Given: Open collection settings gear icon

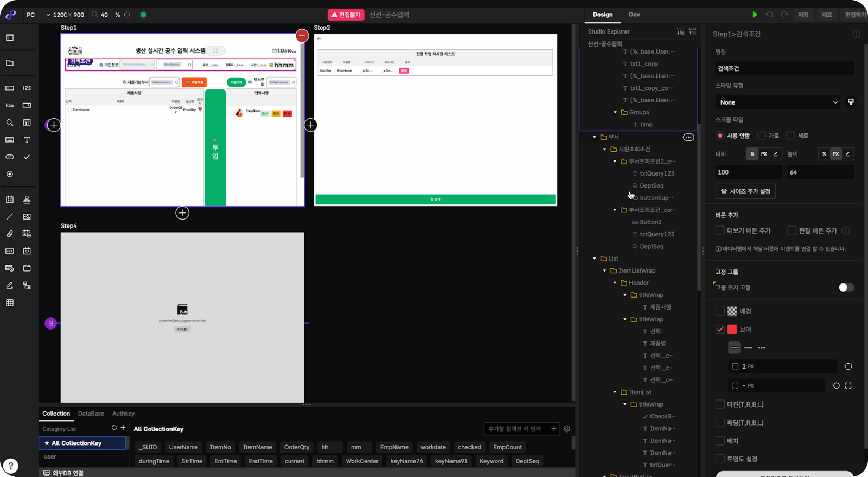Looking at the screenshot, I should (x=567, y=429).
